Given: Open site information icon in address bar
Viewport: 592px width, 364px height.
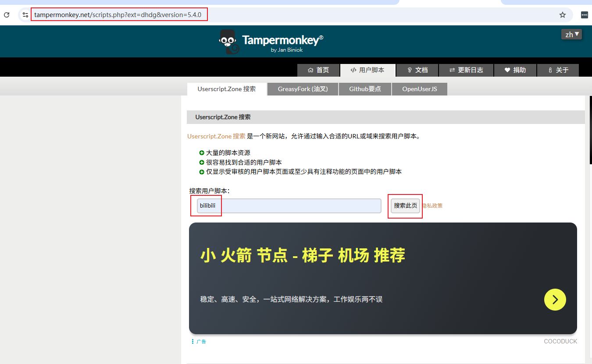Looking at the screenshot, I should [x=25, y=15].
